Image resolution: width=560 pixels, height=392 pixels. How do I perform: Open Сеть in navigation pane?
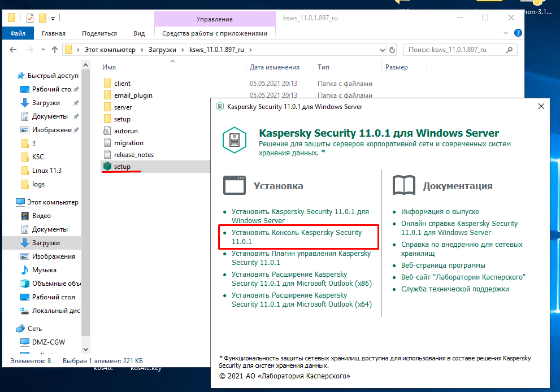[34, 328]
